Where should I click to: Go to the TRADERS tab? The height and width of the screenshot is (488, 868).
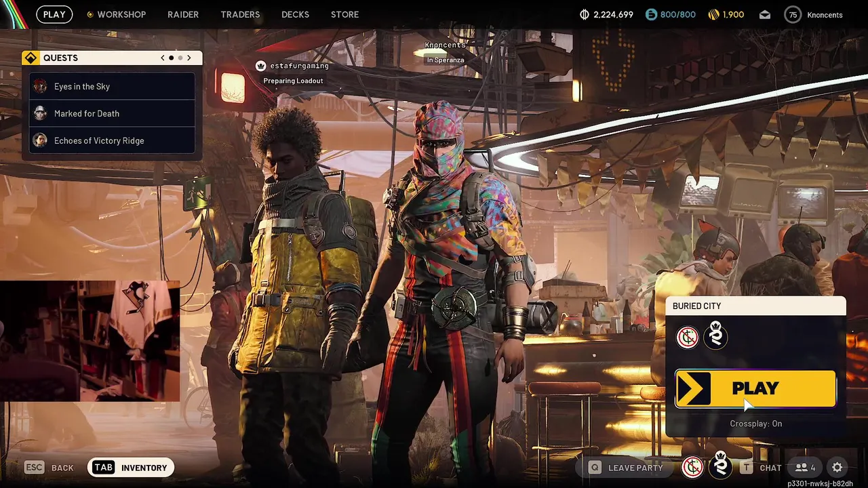pos(240,14)
